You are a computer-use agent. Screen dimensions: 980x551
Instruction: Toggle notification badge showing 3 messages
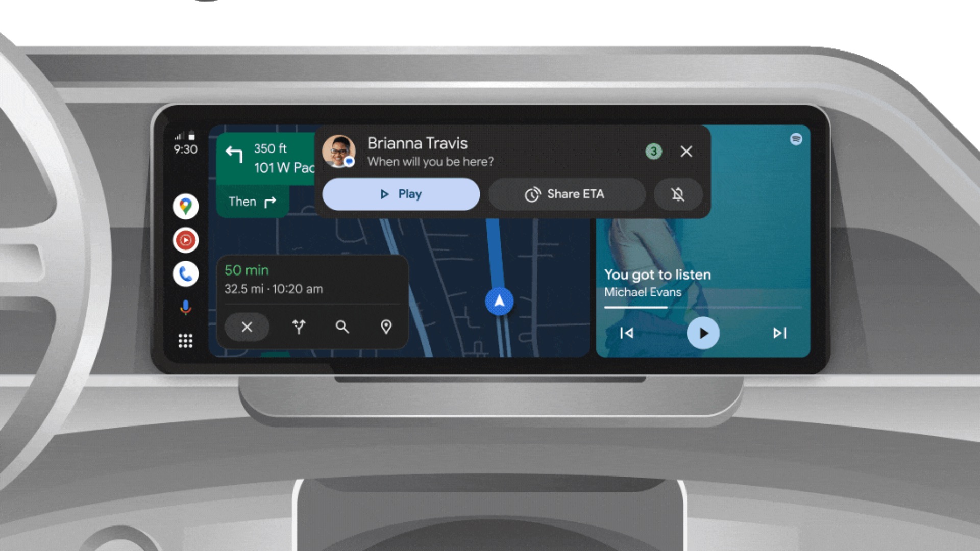pos(653,151)
